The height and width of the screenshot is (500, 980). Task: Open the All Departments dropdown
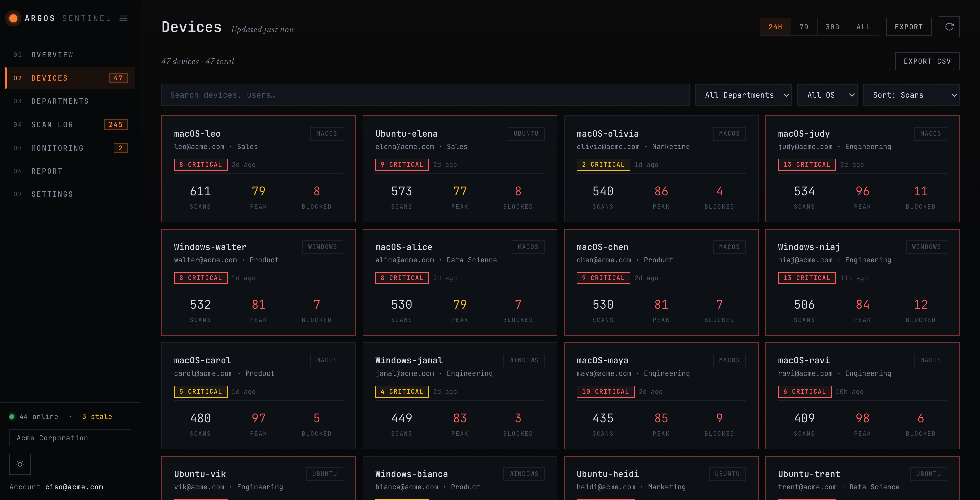click(x=743, y=95)
